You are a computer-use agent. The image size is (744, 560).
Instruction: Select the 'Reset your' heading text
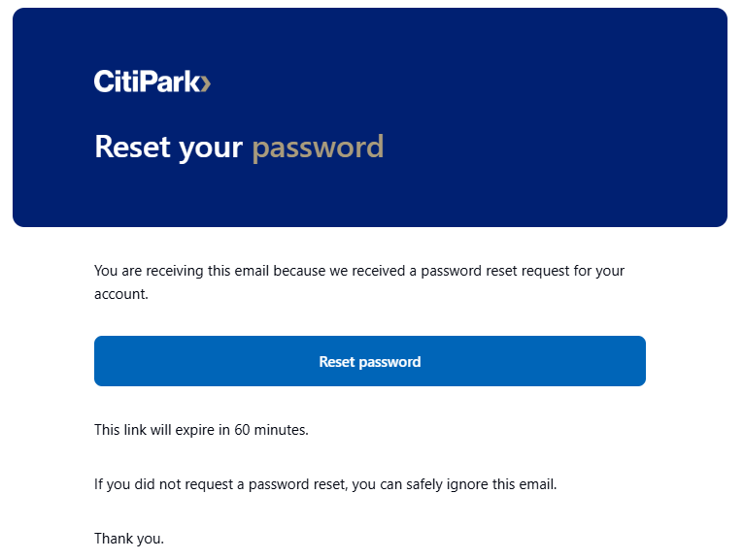pos(168,147)
